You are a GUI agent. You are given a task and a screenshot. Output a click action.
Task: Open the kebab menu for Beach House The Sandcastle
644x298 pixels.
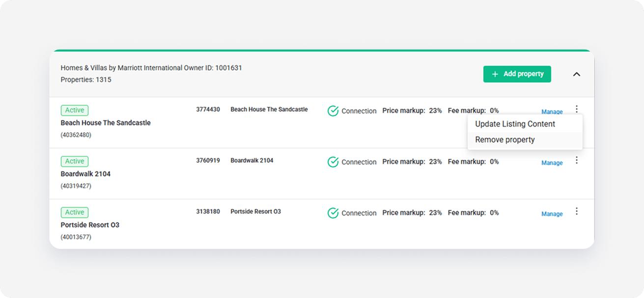coord(577,109)
